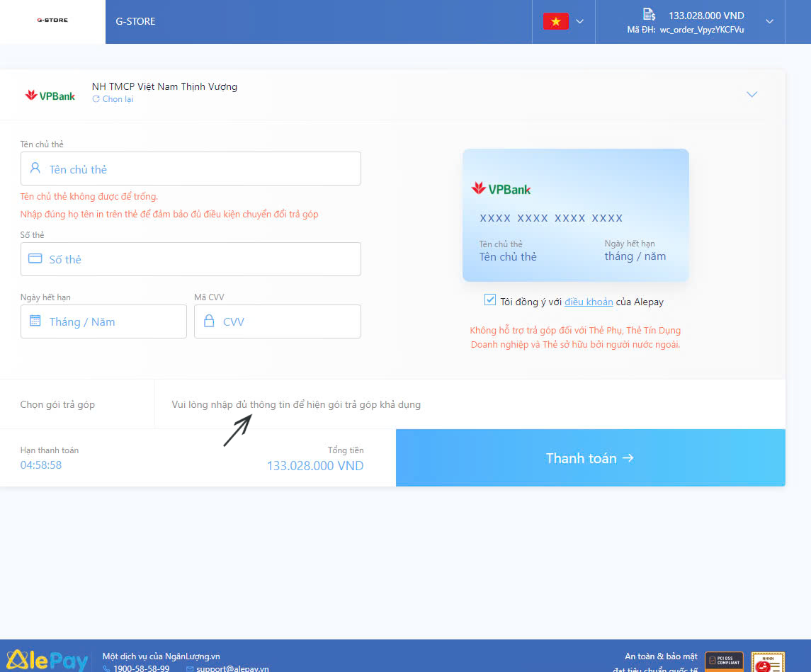Expand the order details chevron in header

click(770, 22)
